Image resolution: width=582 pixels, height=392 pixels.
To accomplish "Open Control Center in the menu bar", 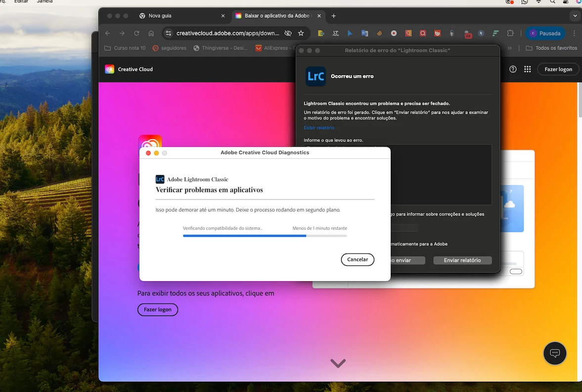I will [566, 1].
